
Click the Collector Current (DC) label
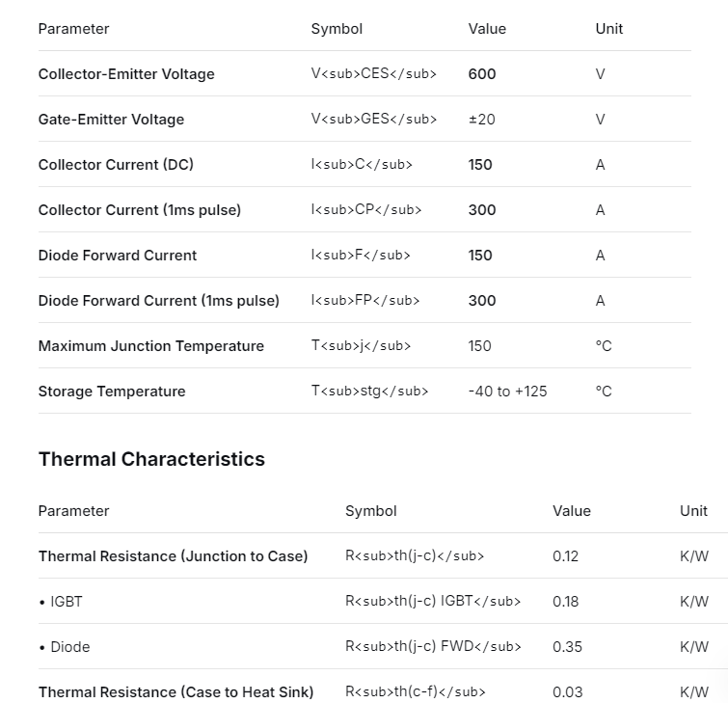(116, 165)
